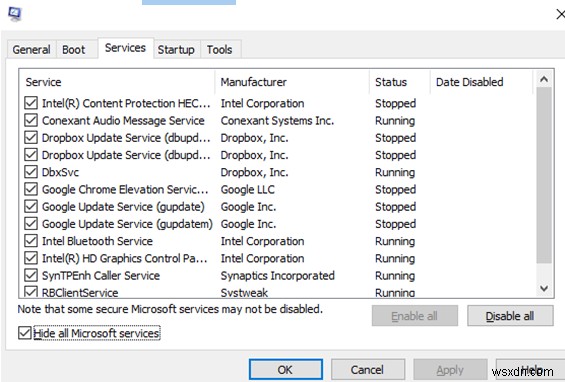The width and height of the screenshot is (565, 382).
Task: Toggle the DbxSvc service checkbox
Action: [x=31, y=172]
